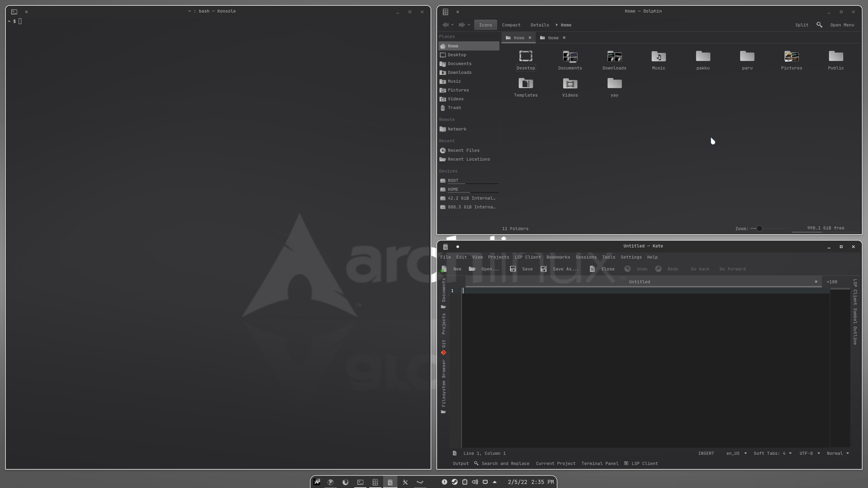Toggle Filesystem Browser side panel in Kate
This screenshot has width=868, height=488.
(443, 387)
